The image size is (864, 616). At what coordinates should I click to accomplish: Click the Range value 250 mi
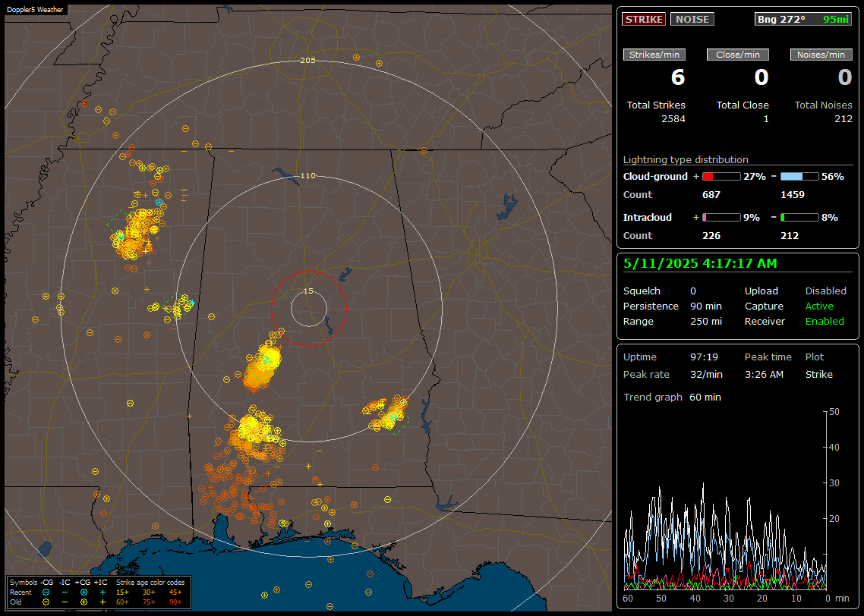[x=706, y=322]
